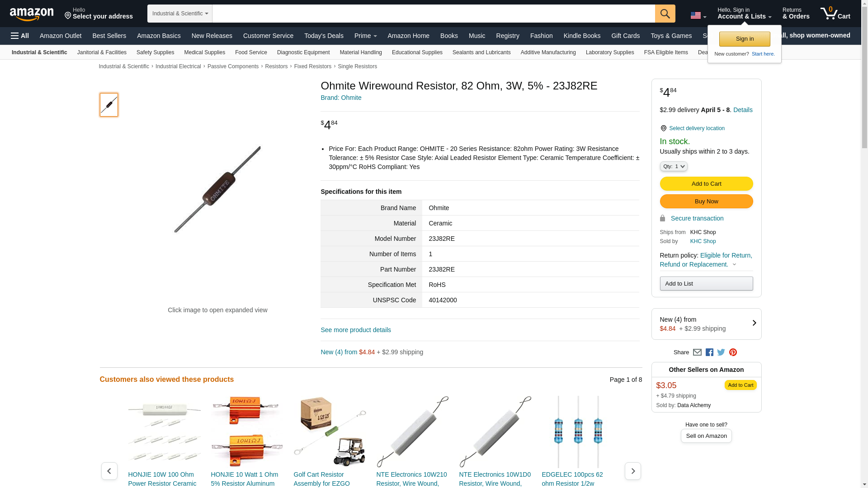
Task: Go to next carousel page arrow
Action: (632, 471)
